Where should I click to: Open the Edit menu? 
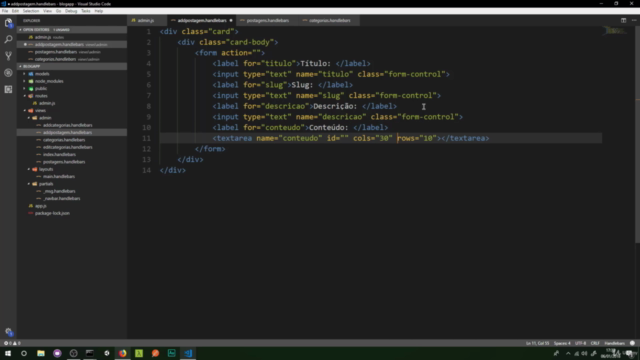[x=15, y=11]
